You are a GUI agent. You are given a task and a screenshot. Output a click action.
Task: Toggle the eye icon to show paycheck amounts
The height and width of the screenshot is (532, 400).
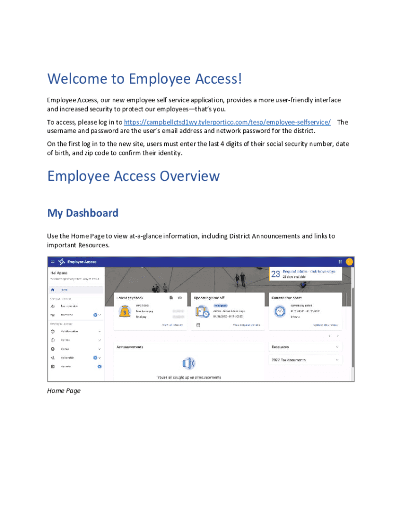(x=179, y=298)
